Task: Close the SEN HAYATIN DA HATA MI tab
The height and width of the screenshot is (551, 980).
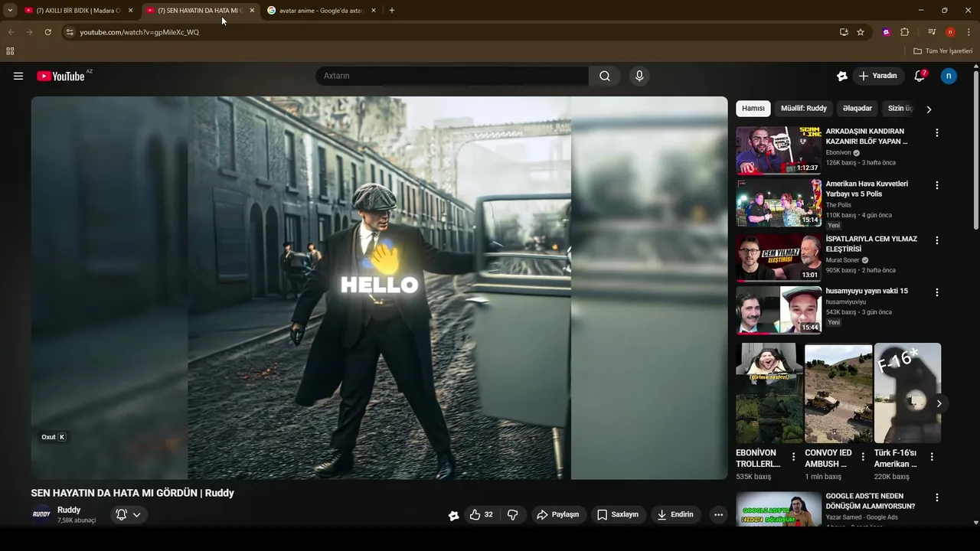Action: 252,11
